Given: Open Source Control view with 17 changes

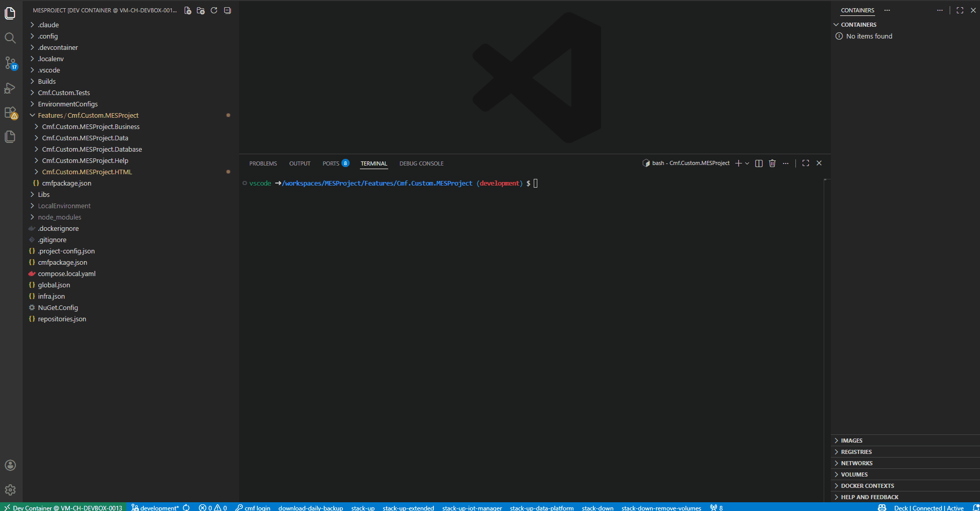Looking at the screenshot, I should coord(10,63).
